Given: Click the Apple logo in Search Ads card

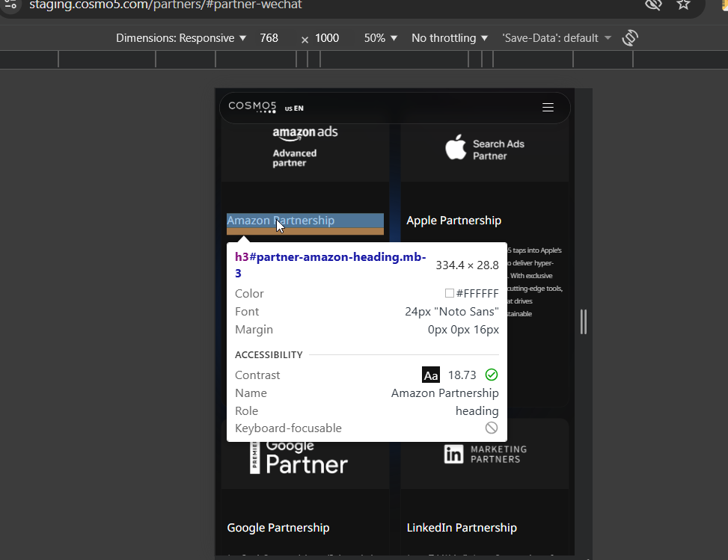Looking at the screenshot, I should 456,147.
